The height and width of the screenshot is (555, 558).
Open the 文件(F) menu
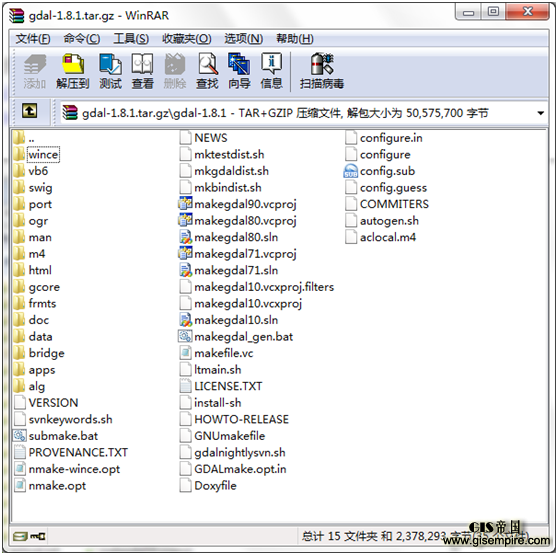click(33, 38)
